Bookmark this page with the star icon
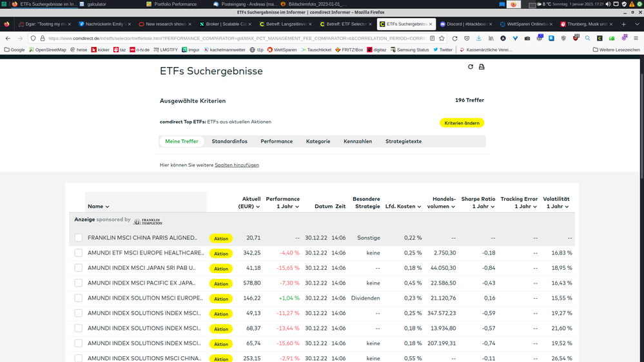Viewport: 644px width, 362px height. tap(442, 38)
